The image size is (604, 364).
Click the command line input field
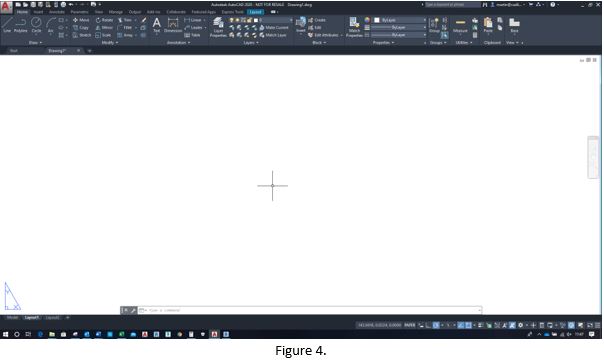310,310
